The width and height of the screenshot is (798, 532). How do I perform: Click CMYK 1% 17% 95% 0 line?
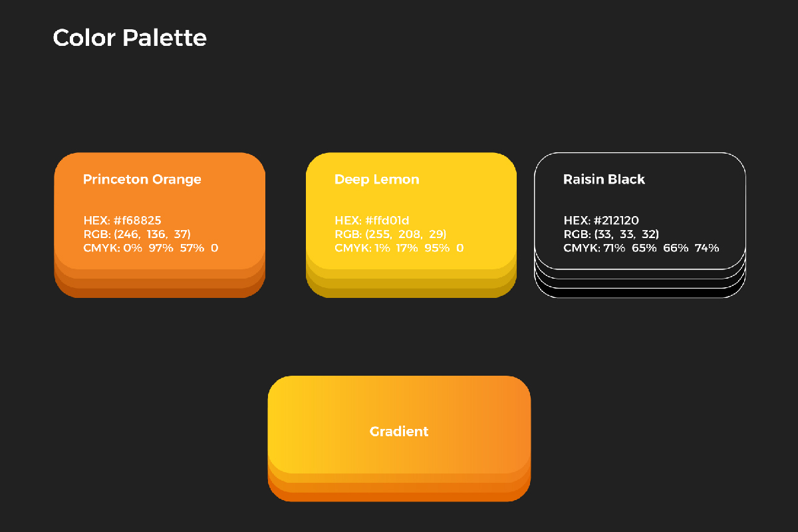pos(399,248)
